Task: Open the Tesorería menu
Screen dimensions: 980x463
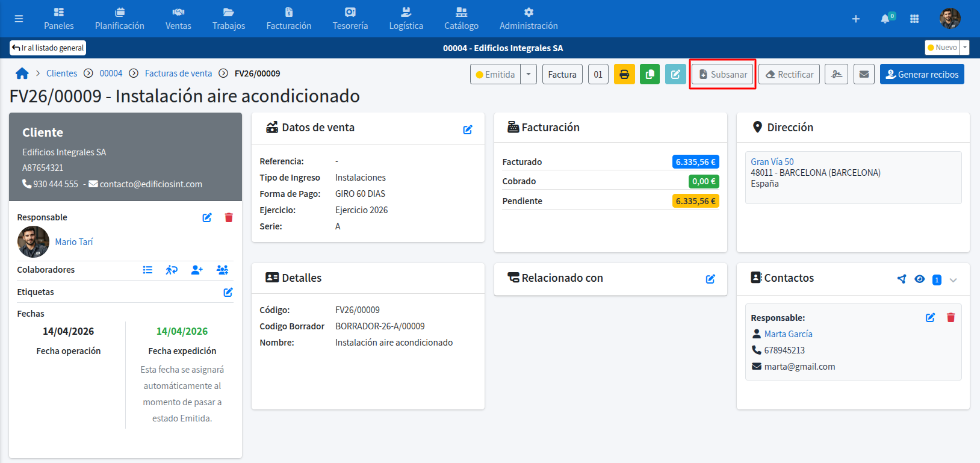Action: point(350,19)
